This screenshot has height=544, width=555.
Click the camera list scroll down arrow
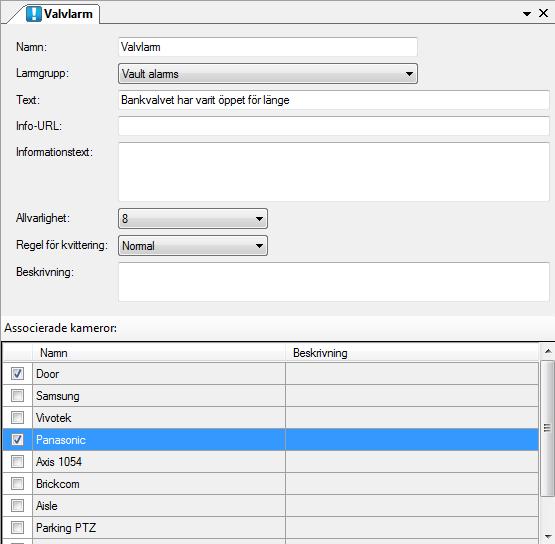pyautogui.click(x=548, y=536)
